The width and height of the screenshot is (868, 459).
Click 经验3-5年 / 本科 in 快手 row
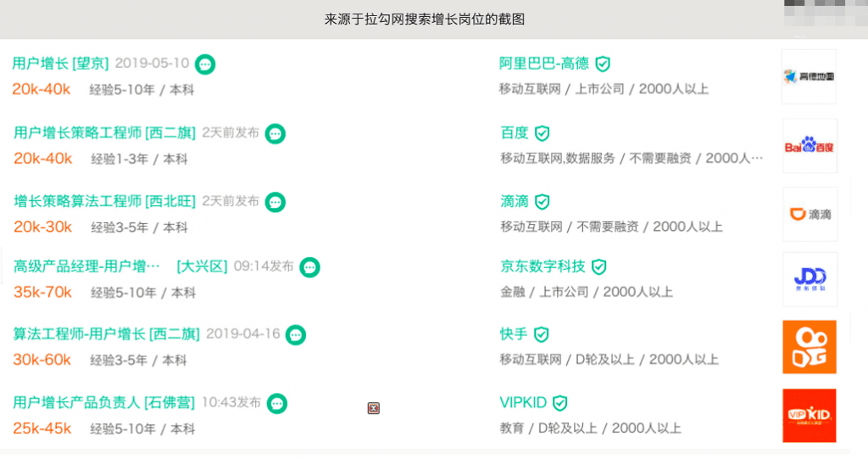[138, 361]
